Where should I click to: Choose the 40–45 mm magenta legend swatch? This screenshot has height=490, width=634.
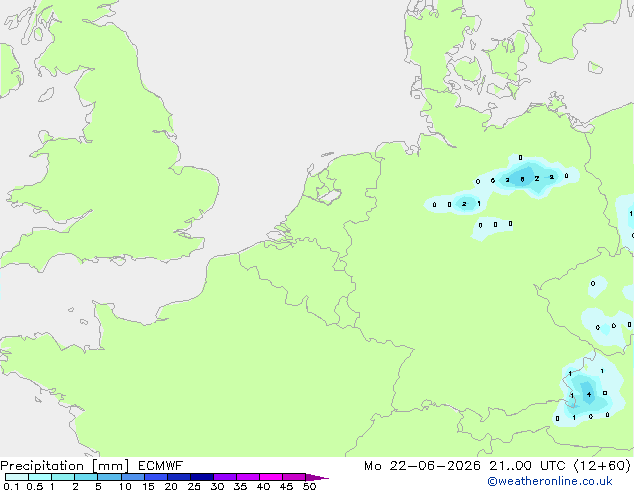pos(271,477)
